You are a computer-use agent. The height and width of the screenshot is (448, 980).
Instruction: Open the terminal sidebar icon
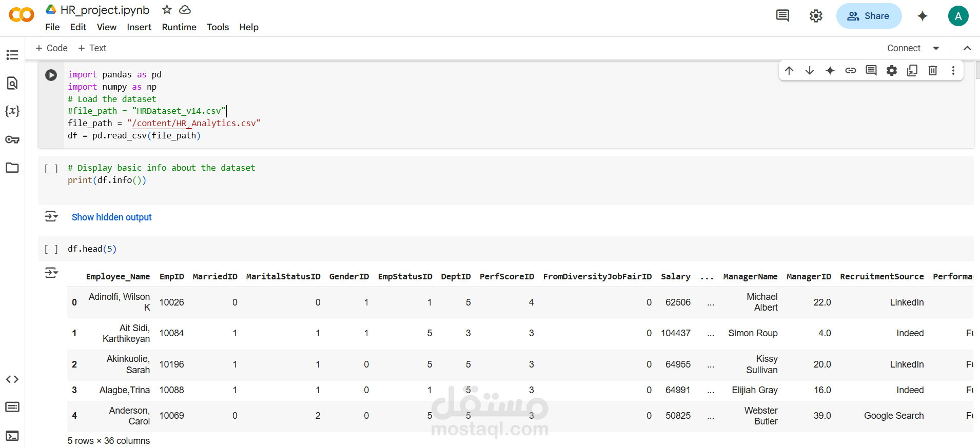[x=12, y=436]
